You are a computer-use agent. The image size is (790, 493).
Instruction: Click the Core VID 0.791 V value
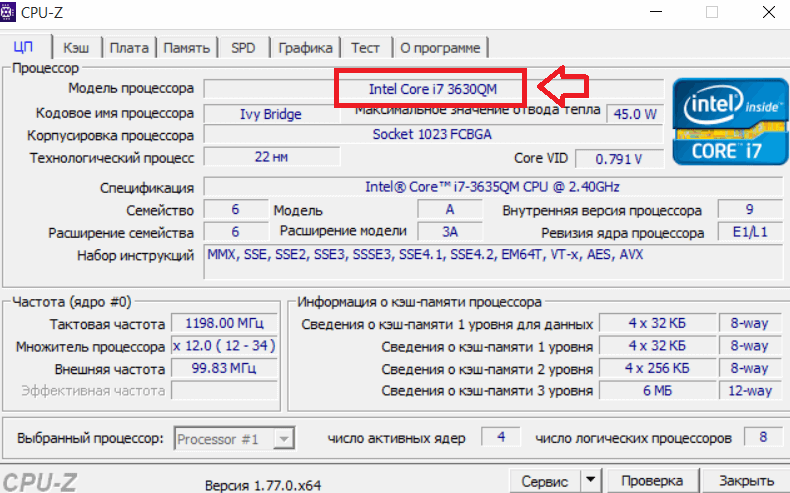click(x=619, y=159)
